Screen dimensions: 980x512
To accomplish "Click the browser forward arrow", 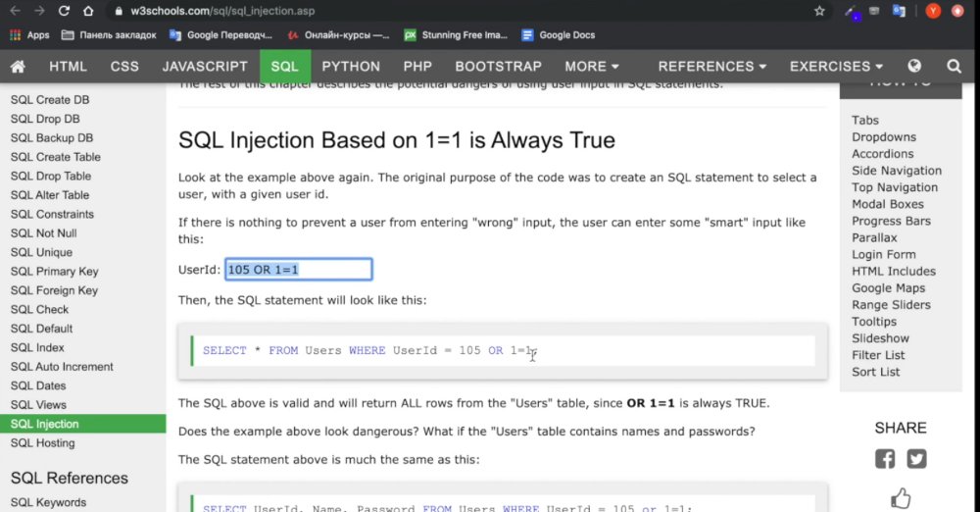I will (39, 11).
